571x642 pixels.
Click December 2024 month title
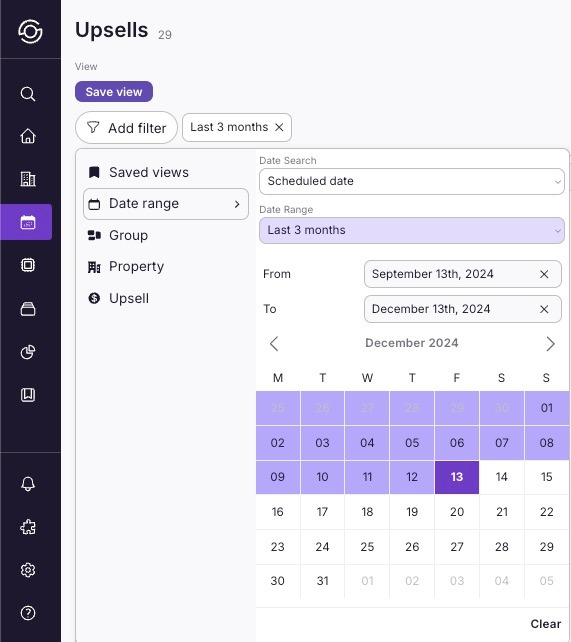(x=411, y=343)
